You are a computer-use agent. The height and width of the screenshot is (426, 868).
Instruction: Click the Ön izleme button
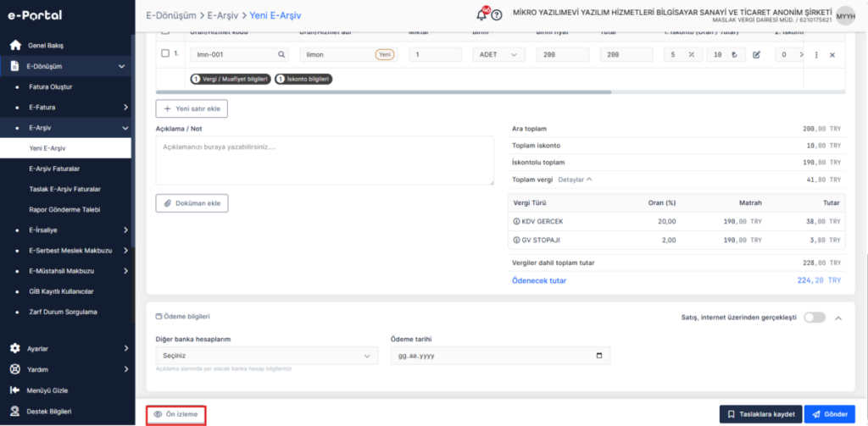click(176, 414)
